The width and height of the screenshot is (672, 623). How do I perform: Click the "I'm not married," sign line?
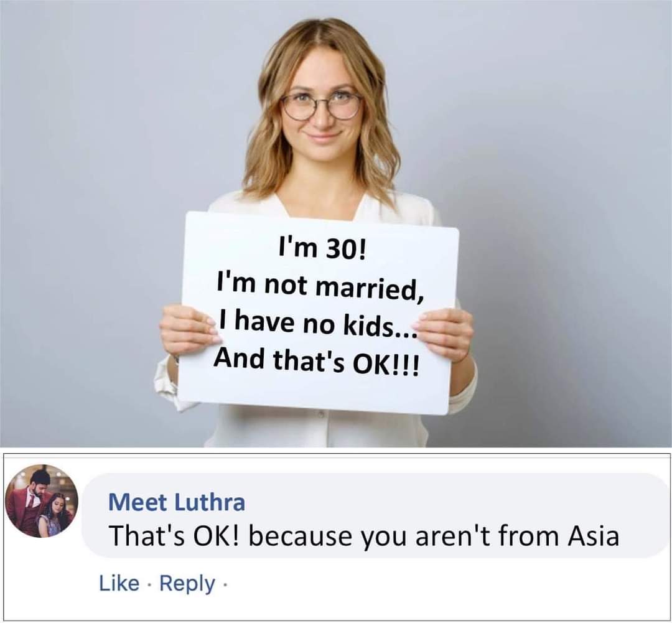[x=320, y=286]
